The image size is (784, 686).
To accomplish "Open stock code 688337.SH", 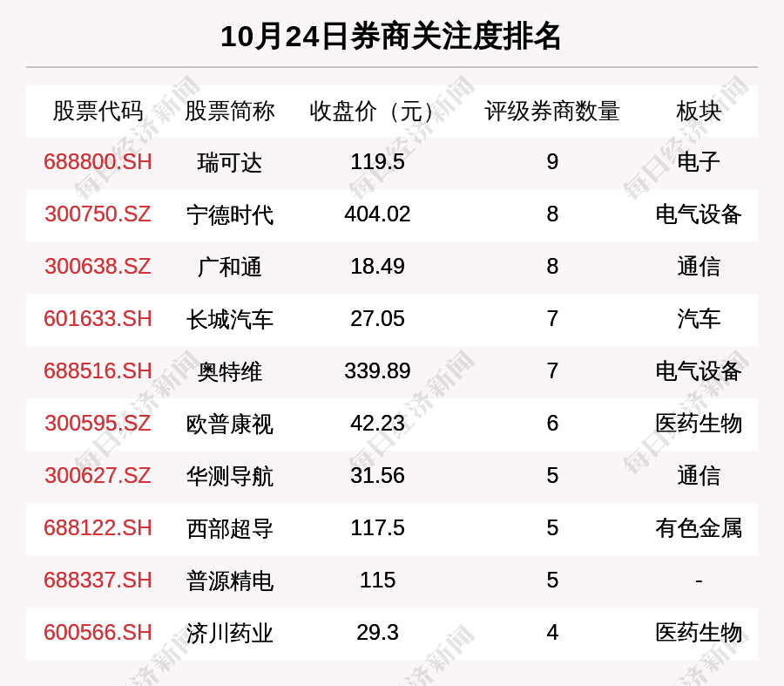I will click(x=98, y=581).
